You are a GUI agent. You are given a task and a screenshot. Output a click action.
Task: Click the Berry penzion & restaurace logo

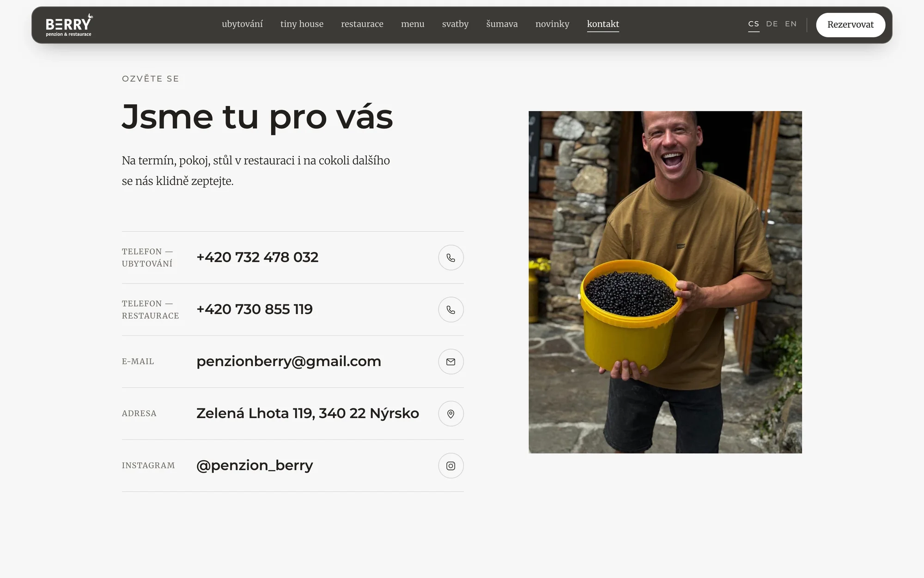click(x=69, y=25)
